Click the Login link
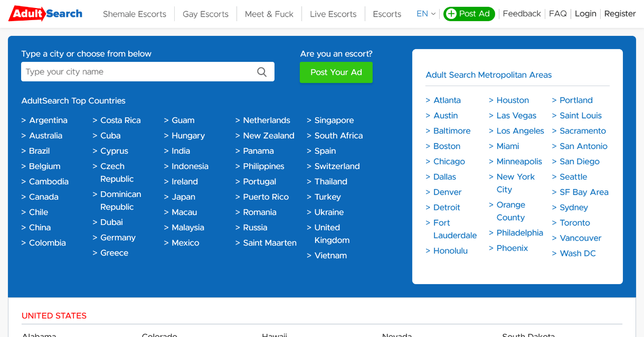644x337 pixels. tap(585, 14)
